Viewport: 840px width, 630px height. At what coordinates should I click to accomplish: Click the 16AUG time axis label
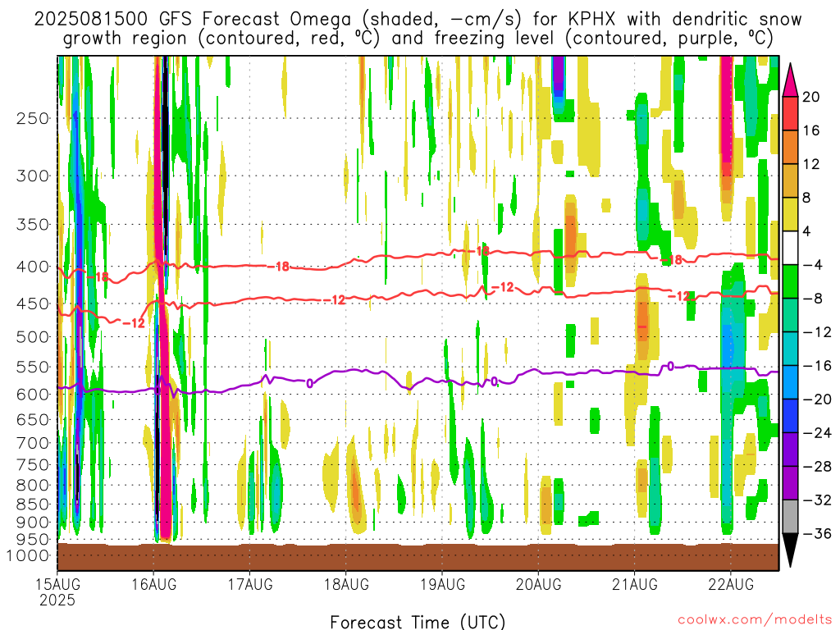tap(154, 584)
